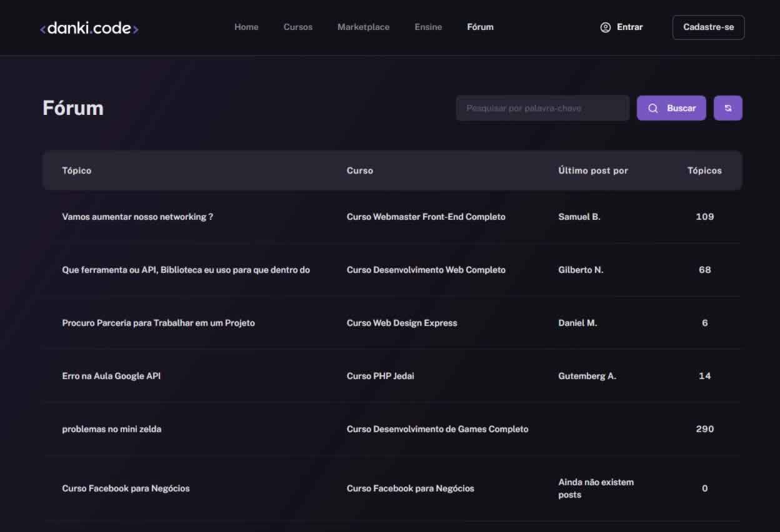Click the Entrar login link
This screenshot has width=780, height=532.
(x=629, y=27)
